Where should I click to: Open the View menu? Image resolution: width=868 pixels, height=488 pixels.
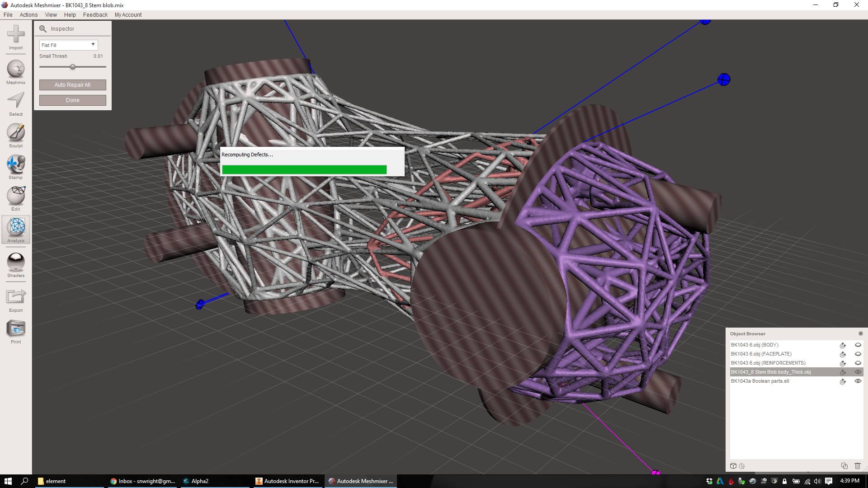pyautogui.click(x=51, y=15)
